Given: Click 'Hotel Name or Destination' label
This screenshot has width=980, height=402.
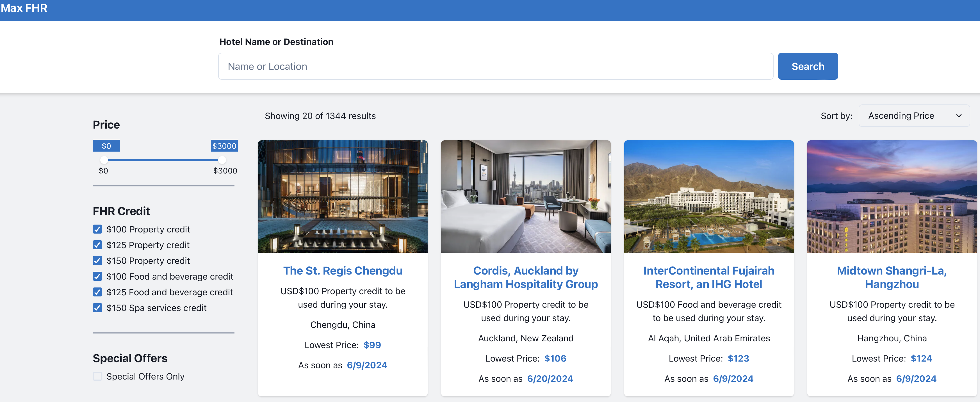Looking at the screenshot, I should click(276, 42).
